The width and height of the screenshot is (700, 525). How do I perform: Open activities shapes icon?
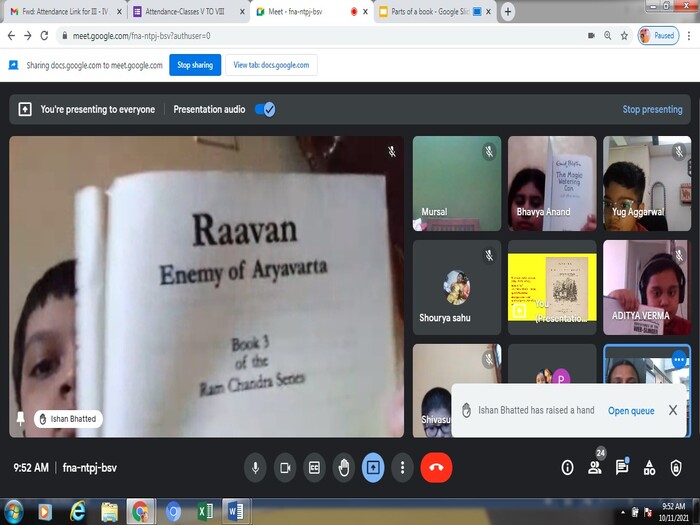pos(649,467)
